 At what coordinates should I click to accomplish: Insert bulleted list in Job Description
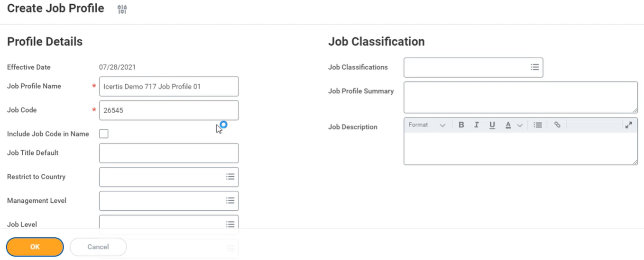point(537,125)
